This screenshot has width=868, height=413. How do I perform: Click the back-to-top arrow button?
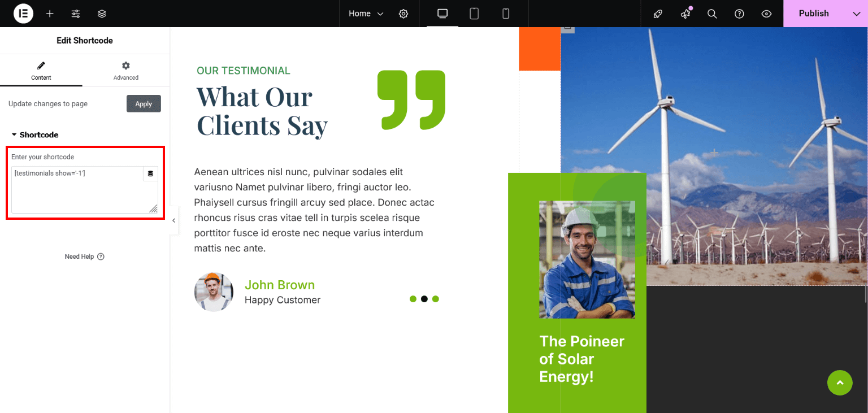click(840, 383)
